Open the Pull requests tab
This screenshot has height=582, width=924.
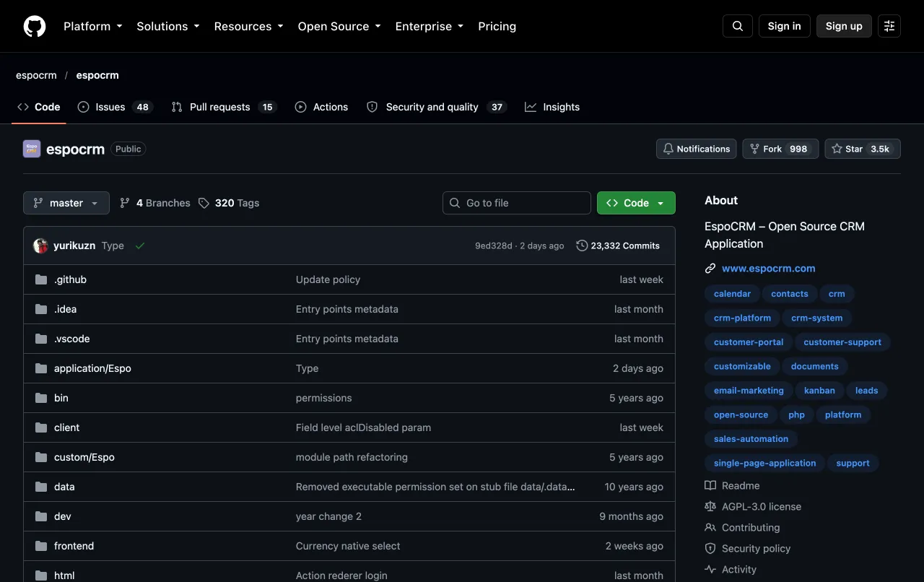(x=224, y=107)
